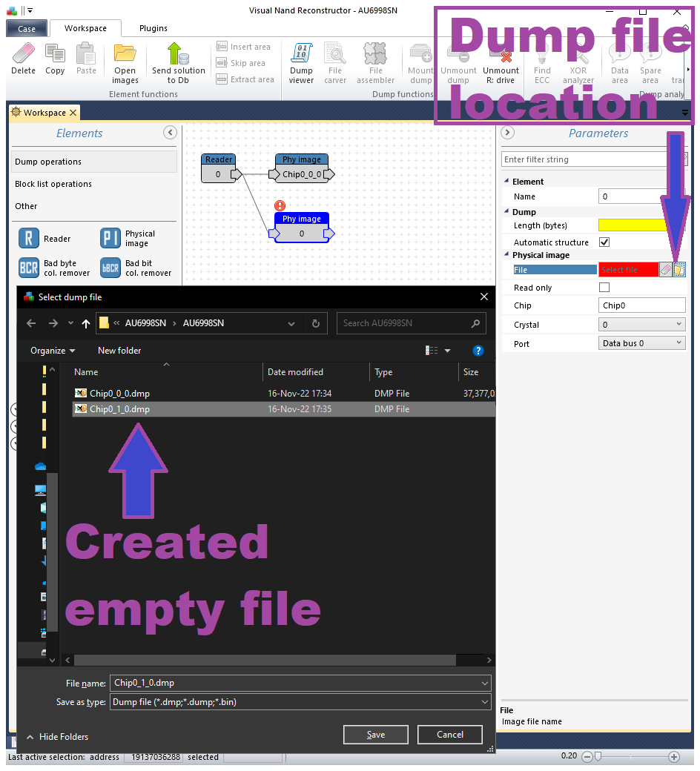This screenshot has height=771, width=700.
Task: Select the Reader node on canvas
Action: tap(219, 168)
